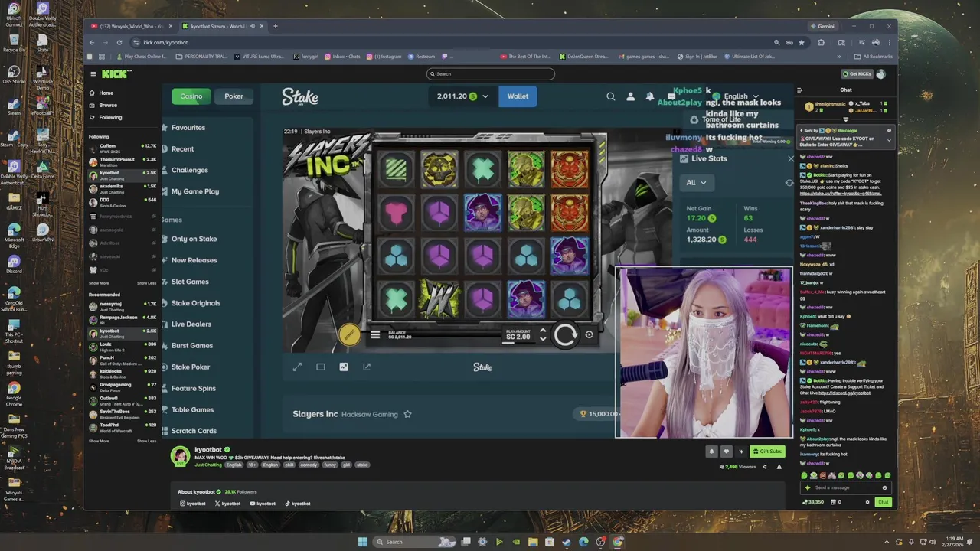
Task: Toggle the live stats chart icon
Action: coord(344,367)
